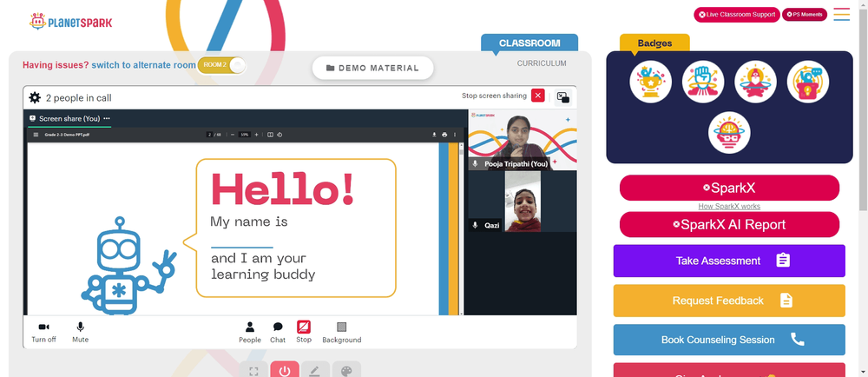Open the Background effects option
The image size is (868, 377).
coord(341,332)
